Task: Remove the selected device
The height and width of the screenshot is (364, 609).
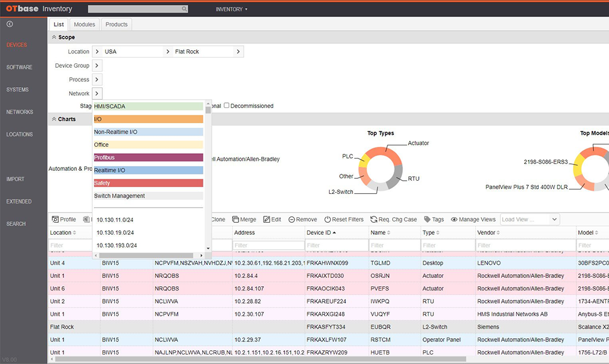Action: (303, 220)
